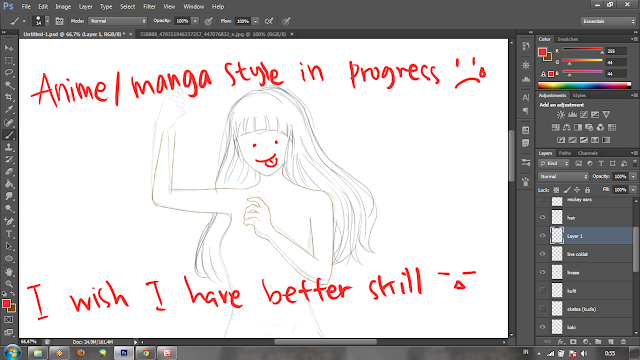Select the Move tool
The width and height of the screenshot is (640, 360).
click(x=9, y=48)
